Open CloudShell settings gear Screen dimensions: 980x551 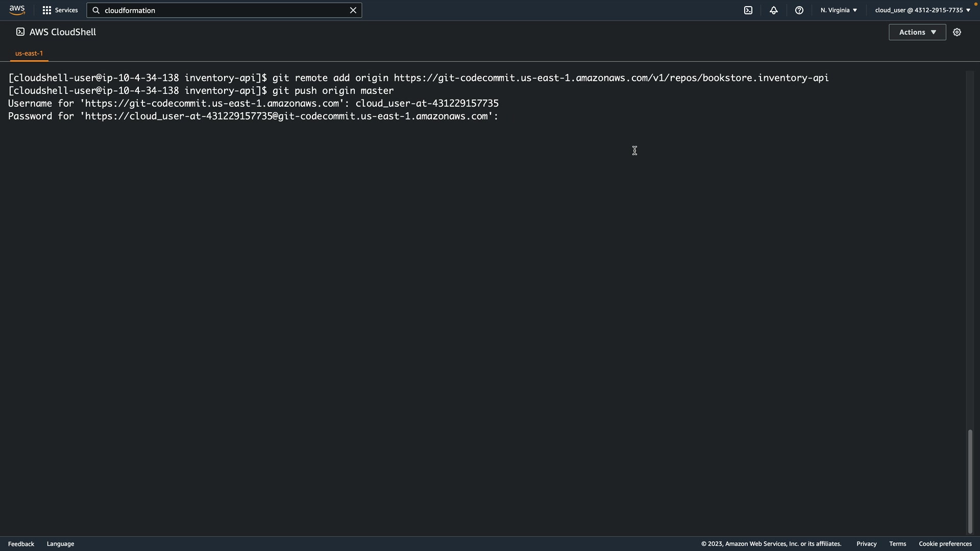(x=957, y=32)
